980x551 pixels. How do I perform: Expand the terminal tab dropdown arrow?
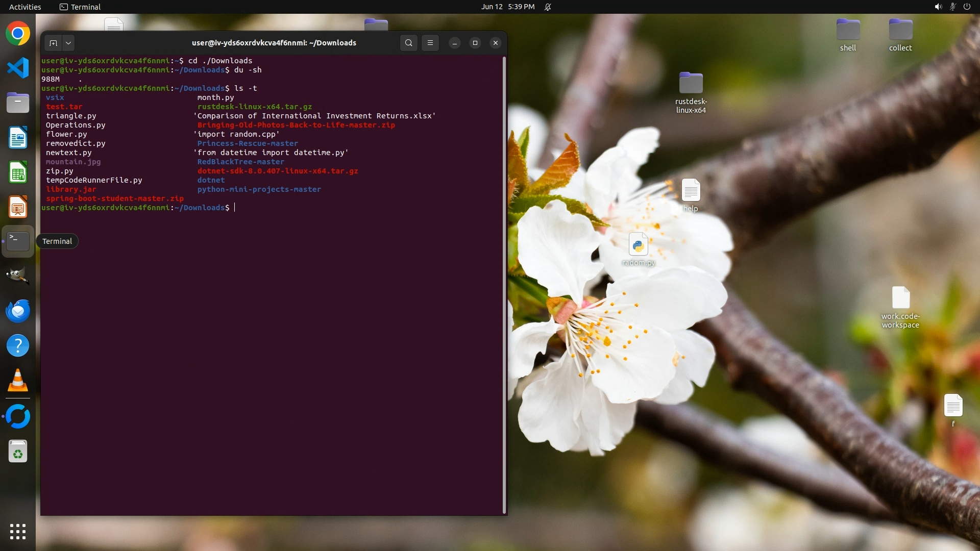click(x=68, y=43)
